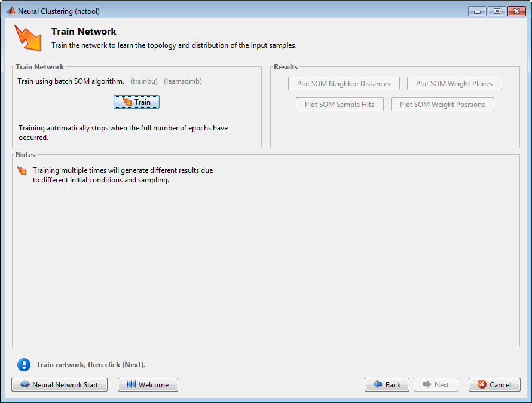Viewport: 532px width, 403px height.
Task: Click 'Training multiple times' note text
Action: click(x=123, y=175)
